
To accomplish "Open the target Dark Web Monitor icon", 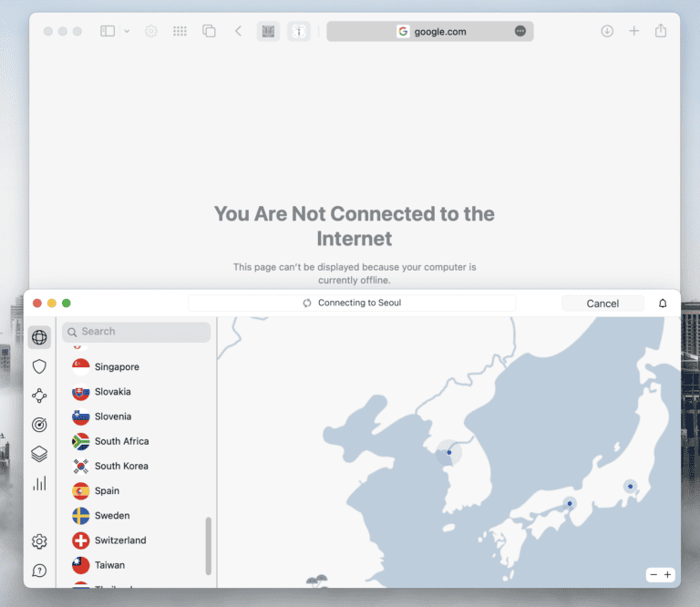I will pyautogui.click(x=39, y=425).
